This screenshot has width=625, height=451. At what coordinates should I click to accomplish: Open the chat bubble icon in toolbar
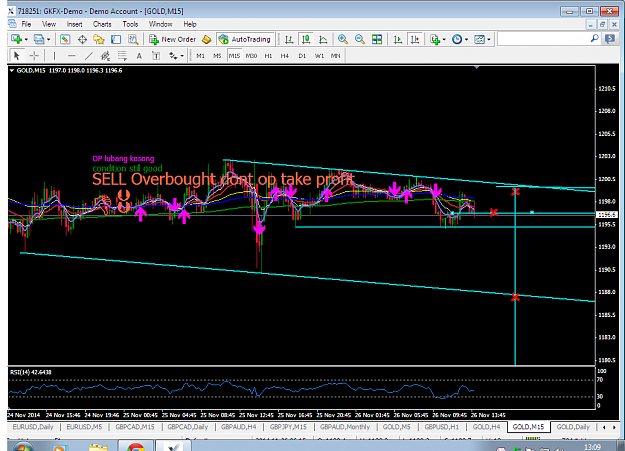tap(610, 39)
